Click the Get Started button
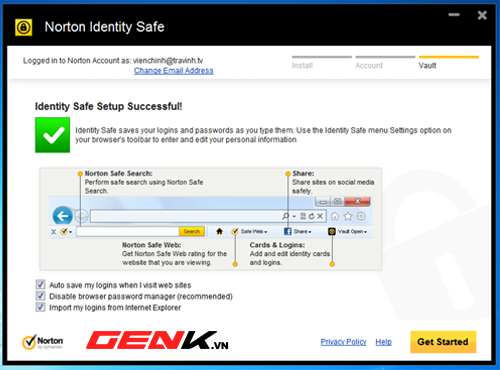This screenshot has height=370, width=500. (443, 342)
